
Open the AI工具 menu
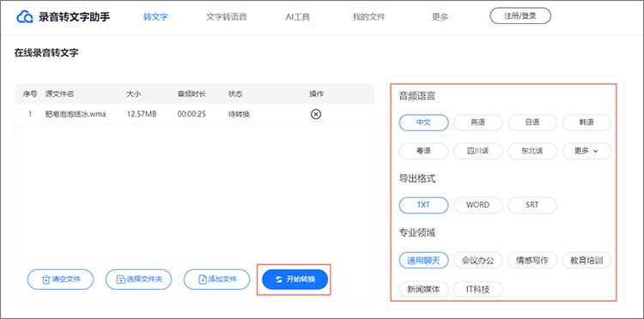(298, 17)
